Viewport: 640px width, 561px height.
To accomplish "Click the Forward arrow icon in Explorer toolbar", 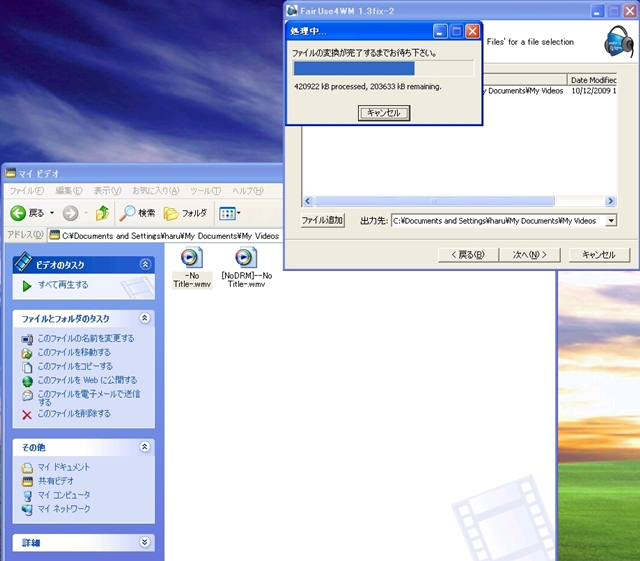I will pyautogui.click(x=70, y=213).
